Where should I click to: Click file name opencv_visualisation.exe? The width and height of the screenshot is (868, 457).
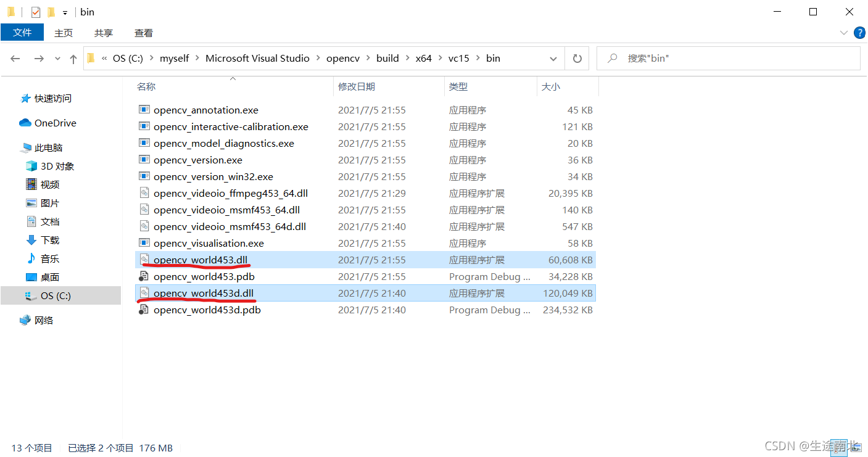point(209,243)
